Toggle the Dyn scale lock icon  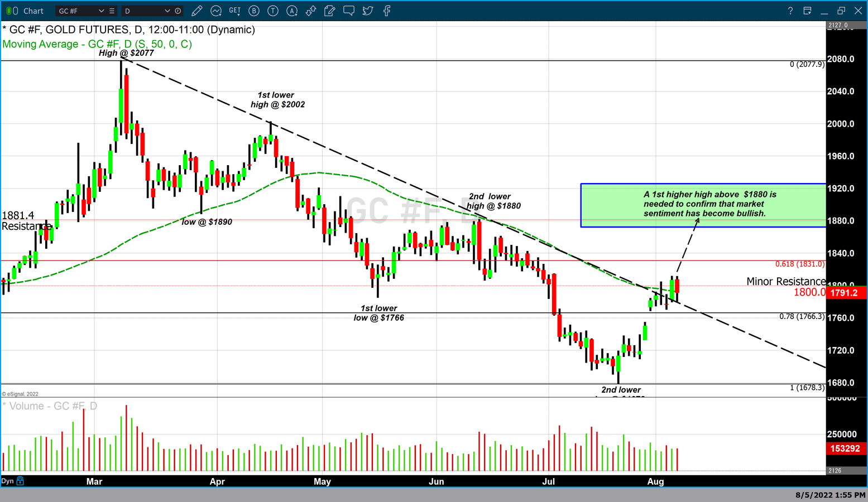coord(21,481)
